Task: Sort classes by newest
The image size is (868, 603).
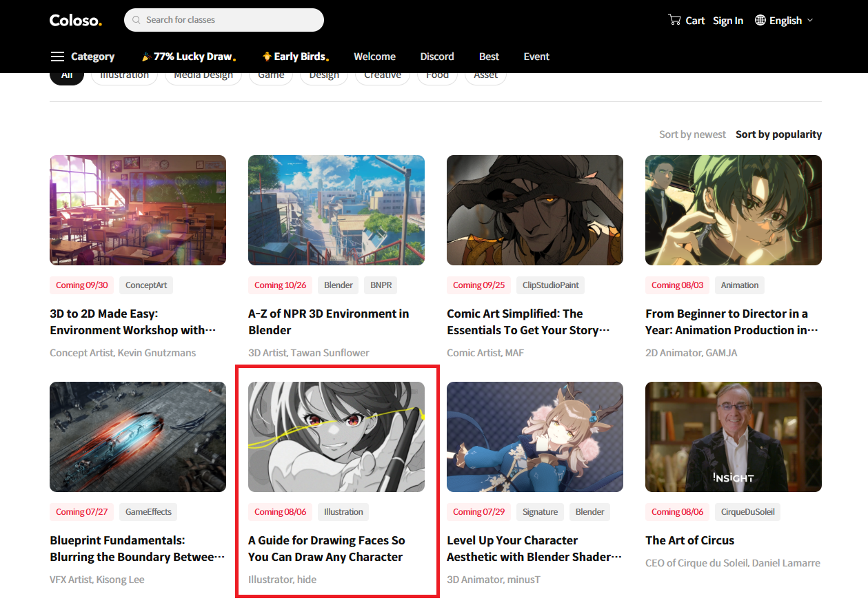Action: point(692,134)
